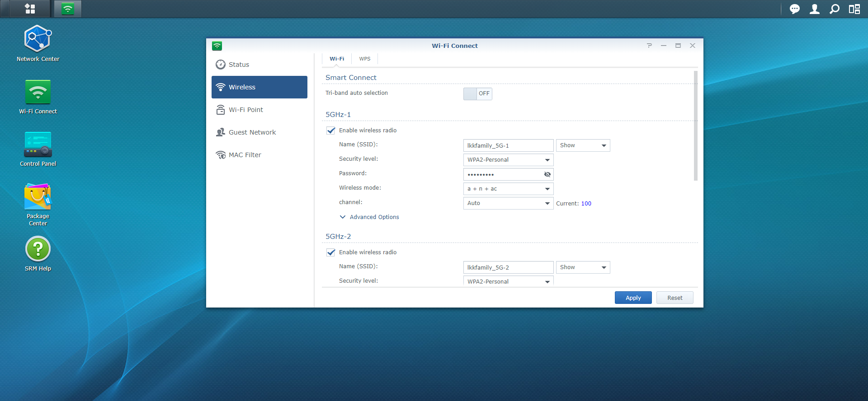Click the Wi-Fi Connect window title icon
This screenshot has height=401, width=868.
coord(217,46)
